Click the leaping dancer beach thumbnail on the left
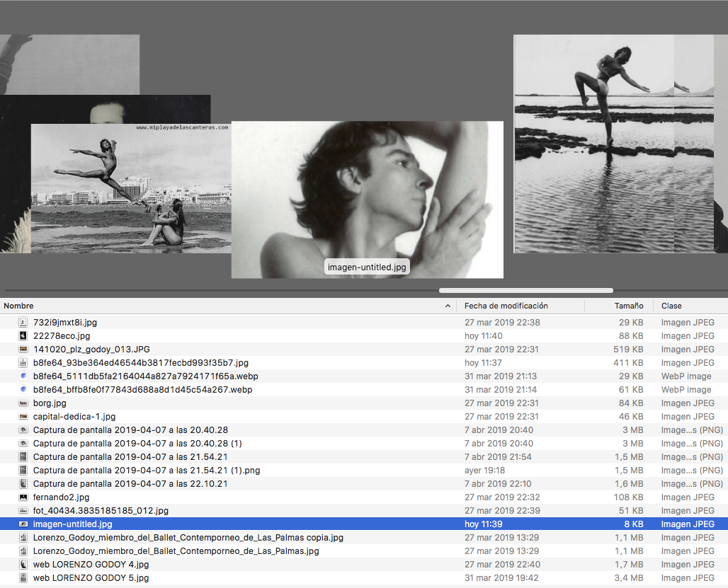The width and height of the screenshot is (728, 588). coord(131,188)
